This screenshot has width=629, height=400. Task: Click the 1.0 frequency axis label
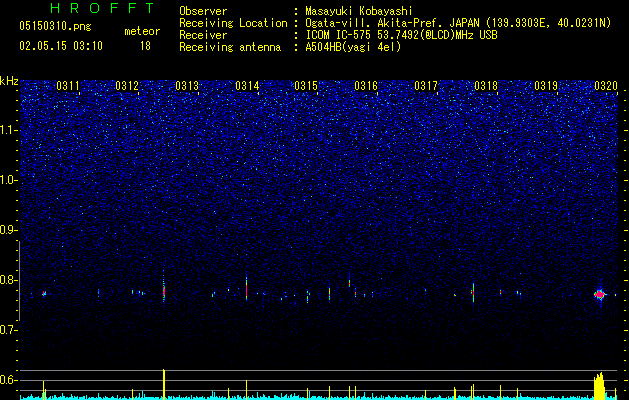[x=9, y=180]
